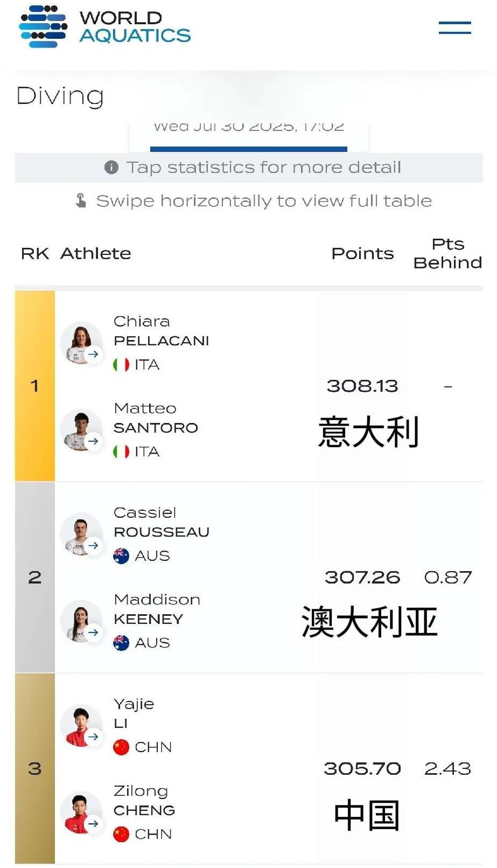
Task: Click the Italy flag next to Pellacani
Action: (121, 365)
